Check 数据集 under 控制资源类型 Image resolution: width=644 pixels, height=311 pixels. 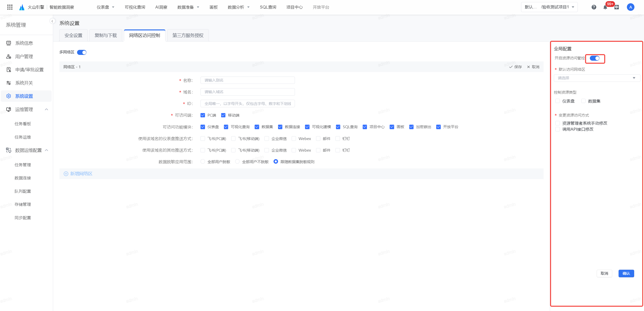(583, 101)
